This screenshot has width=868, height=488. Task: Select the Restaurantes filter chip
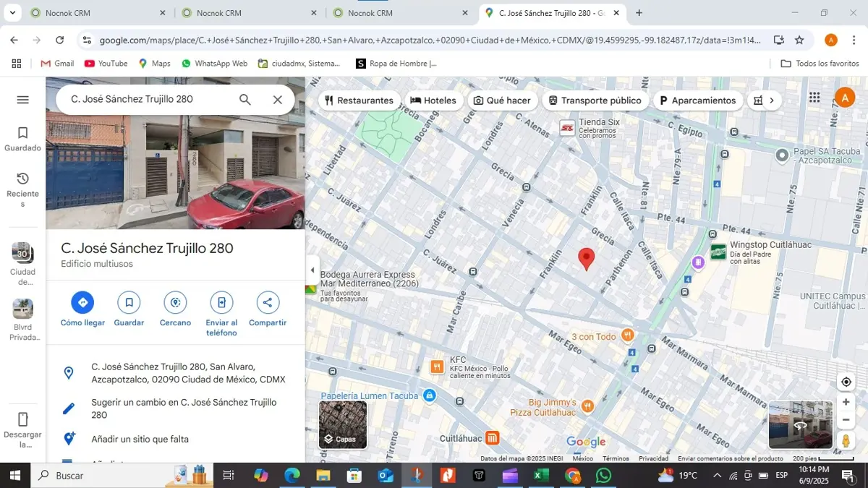coord(359,100)
